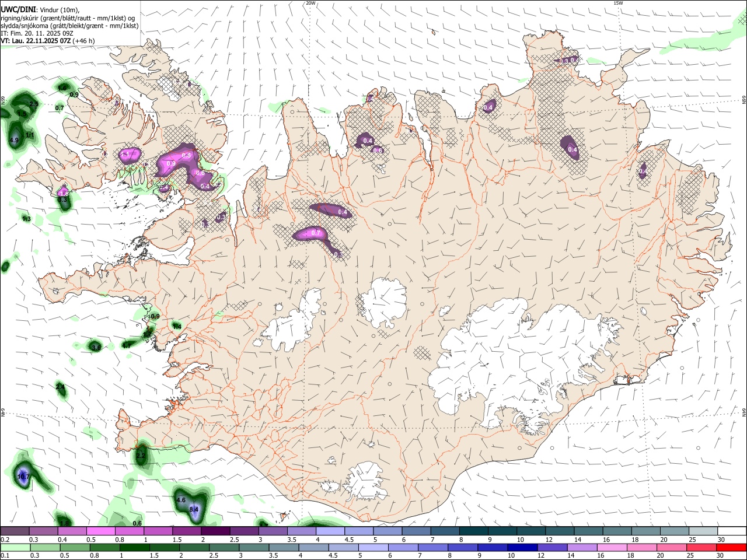Click the 'IT: Fim. 20. 11. 2025 09Z' line
Viewport: 747px width, 560px height.
click(37, 33)
